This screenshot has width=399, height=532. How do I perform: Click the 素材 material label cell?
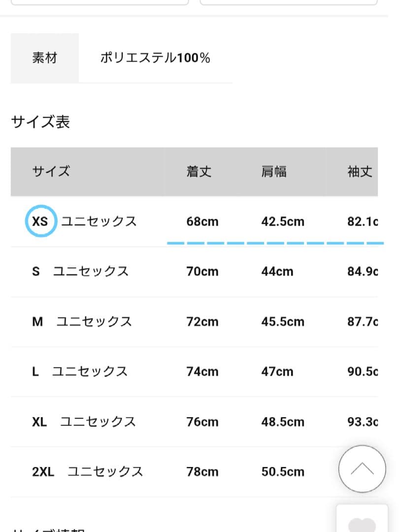(x=45, y=58)
